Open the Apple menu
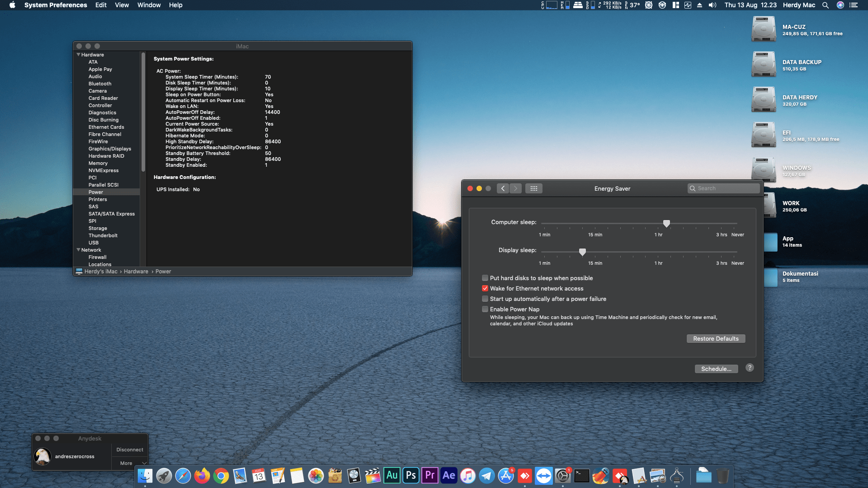Image resolution: width=868 pixels, height=488 pixels. tap(12, 5)
